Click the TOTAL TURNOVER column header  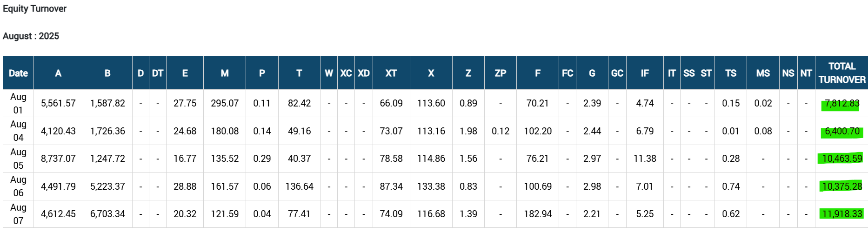pyautogui.click(x=842, y=73)
